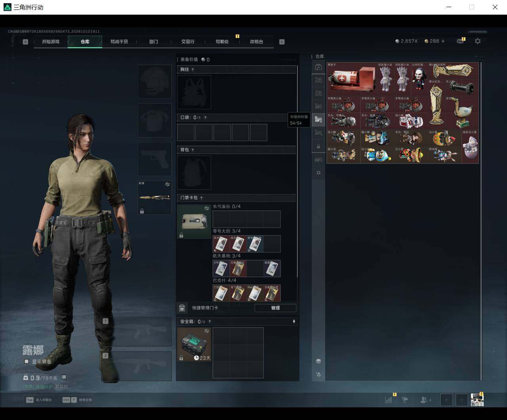Select the first warehouse container tab
This screenshot has width=507, height=420.
coord(318,67)
